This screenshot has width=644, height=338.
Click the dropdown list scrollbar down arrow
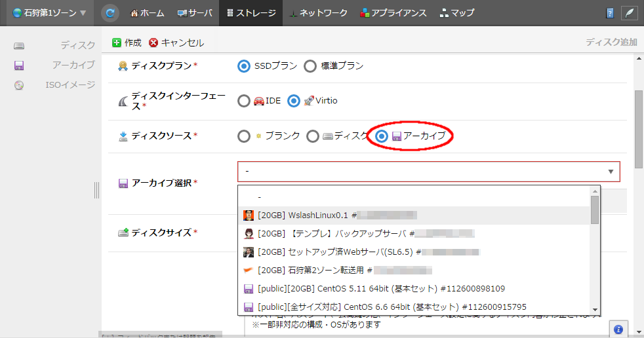tap(595, 310)
